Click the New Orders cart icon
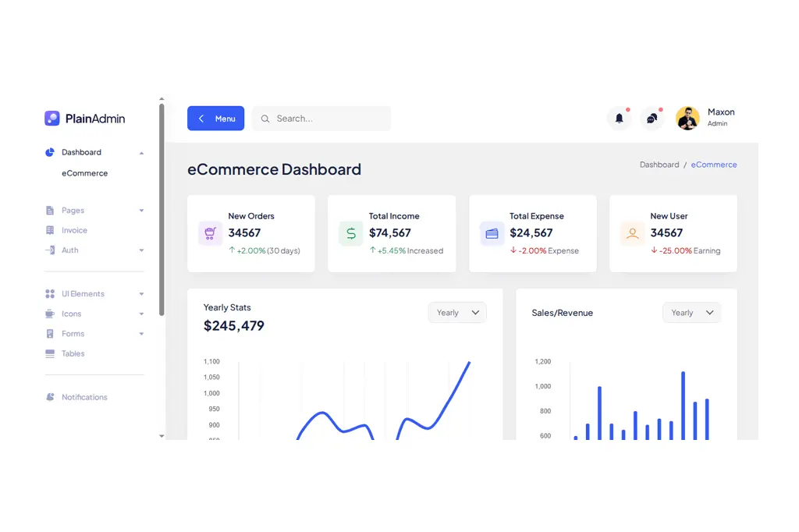Screen dimensions: 799x532 pyautogui.click(x=210, y=233)
